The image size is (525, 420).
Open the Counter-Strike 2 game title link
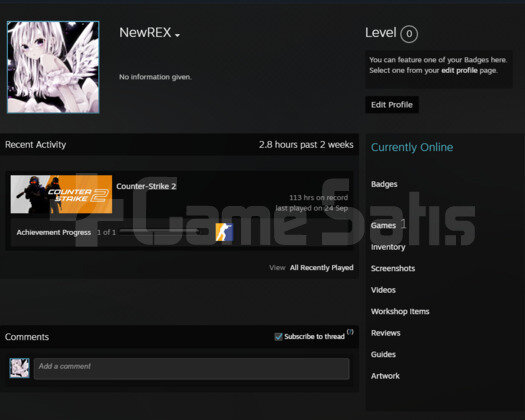pyautogui.click(x=146, y=186)
